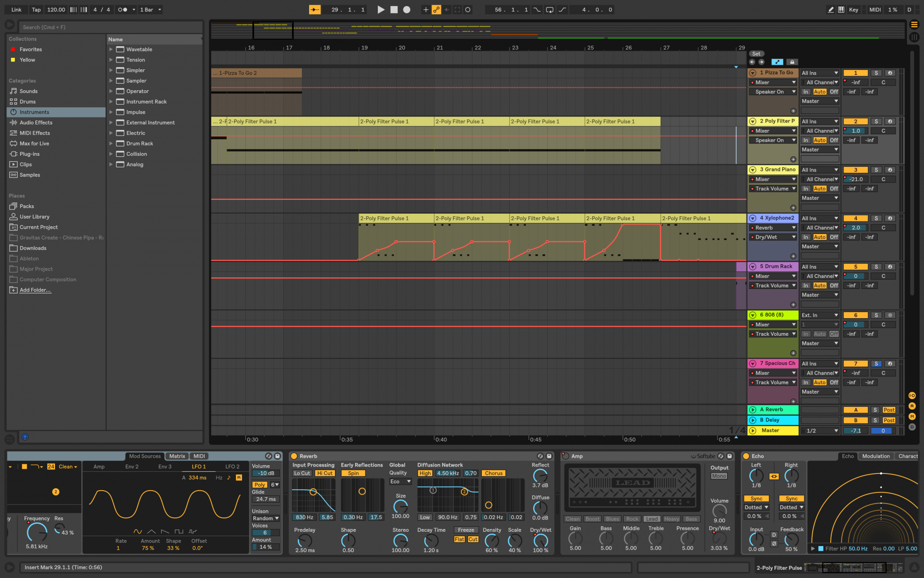Click the Search browser field
924x578 pixels.
click(111, 27)
